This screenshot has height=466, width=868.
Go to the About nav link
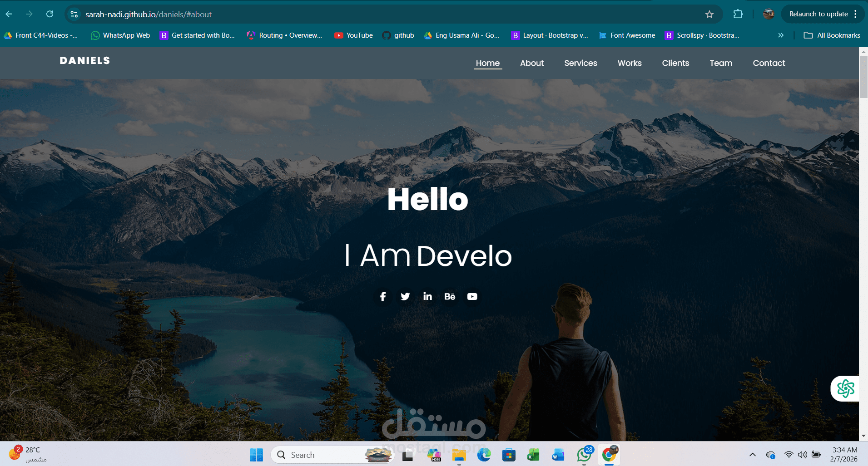pyautogui.click(x=532, y=63)
